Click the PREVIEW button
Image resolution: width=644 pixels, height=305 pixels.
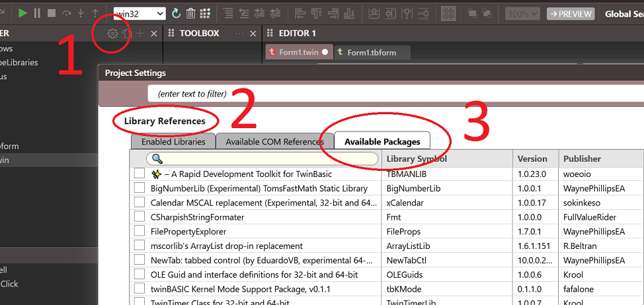571,14
